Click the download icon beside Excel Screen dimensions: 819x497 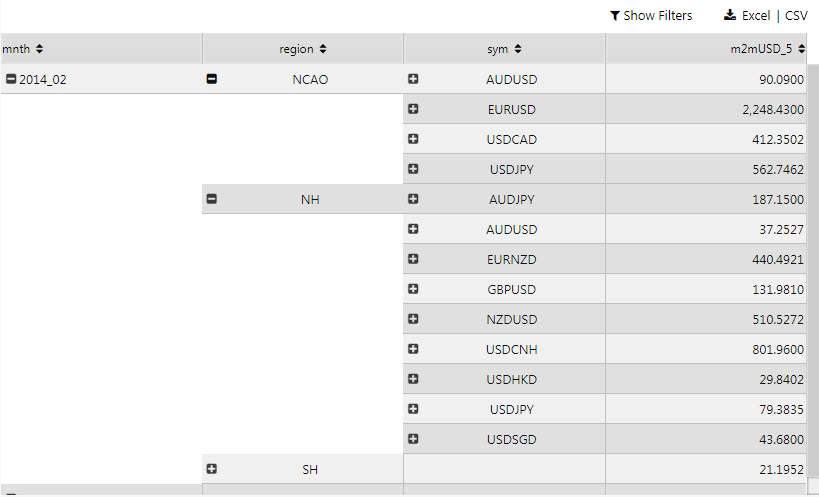(730, 16)
